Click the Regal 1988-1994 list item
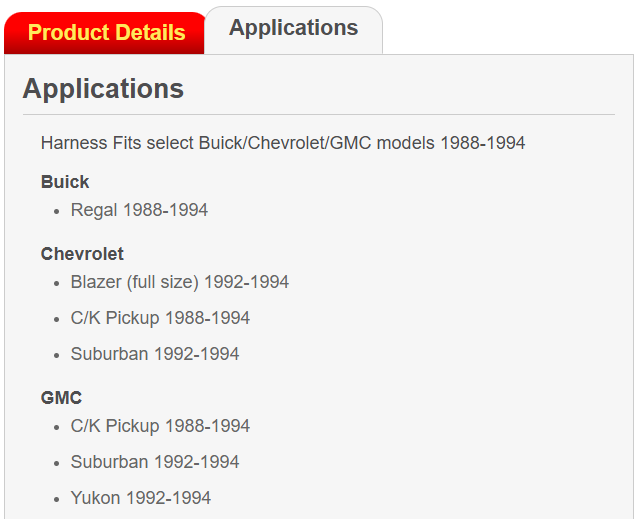 click(x=139, y=210)
